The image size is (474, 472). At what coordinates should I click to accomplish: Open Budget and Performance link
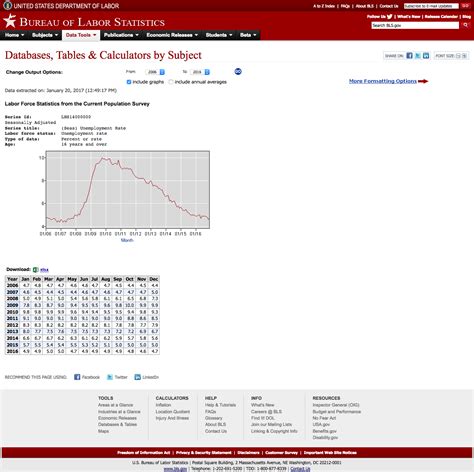coord(337,412)
